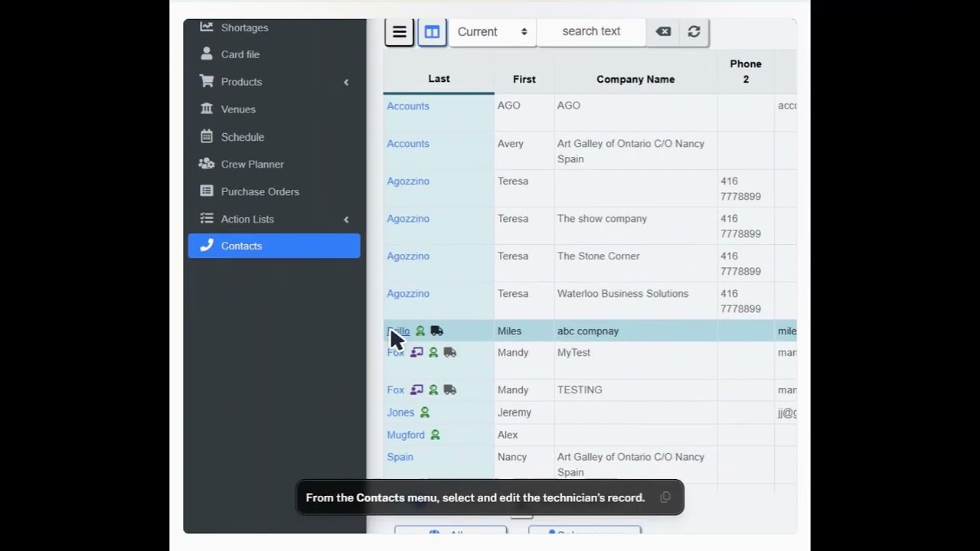The height and width of the screenshot is (551, 980).
Task: Click green person icon in Miles row
Action: click(420, 331)
